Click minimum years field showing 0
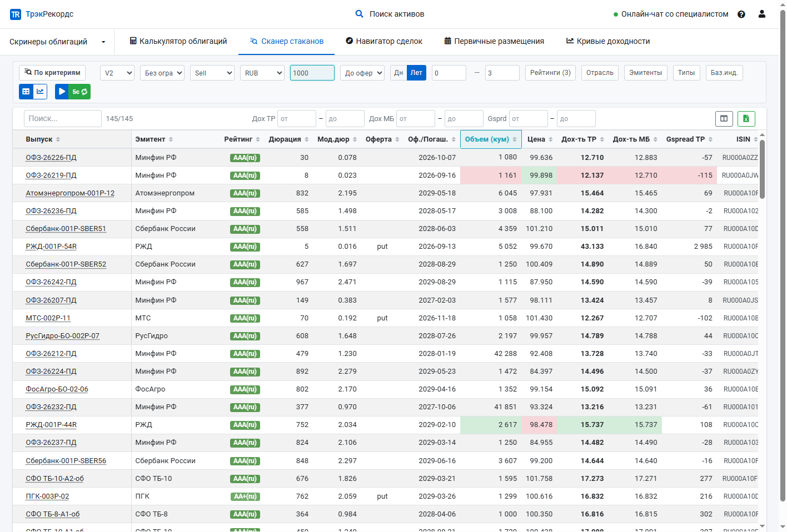The image size is (787, 532). click(x=449, y=73)
